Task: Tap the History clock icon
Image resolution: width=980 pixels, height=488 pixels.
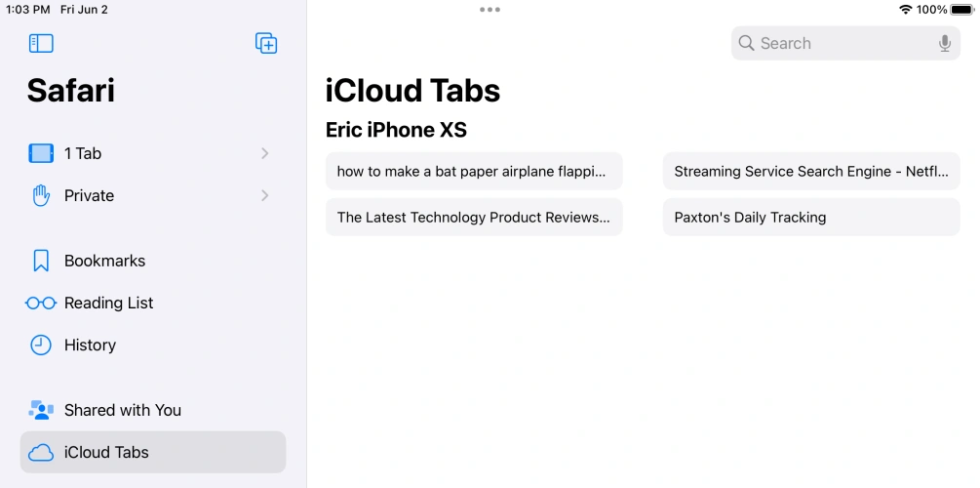Action: coord(41,345)
